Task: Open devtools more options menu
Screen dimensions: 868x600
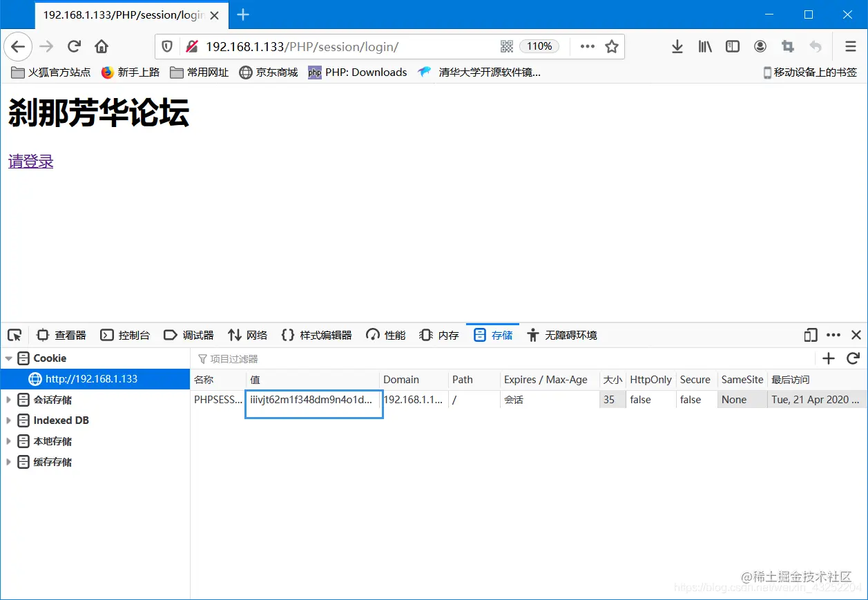Action: pos(833,335)
